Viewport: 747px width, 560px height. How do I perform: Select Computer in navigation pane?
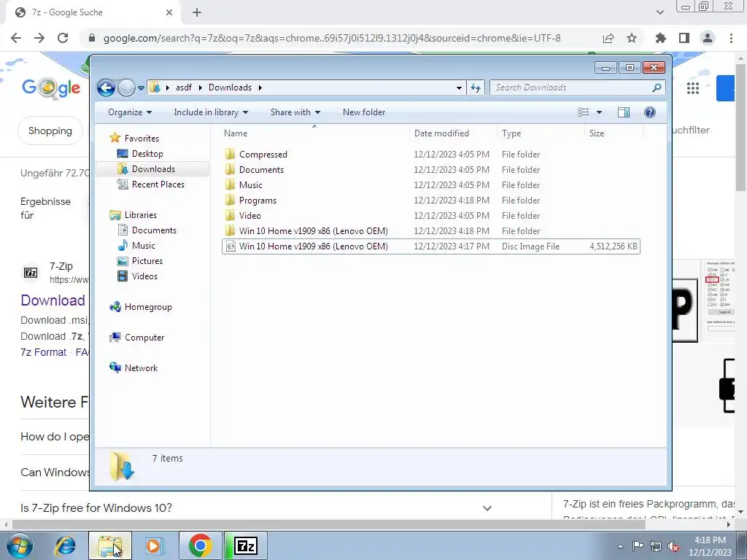pos(144,338)
